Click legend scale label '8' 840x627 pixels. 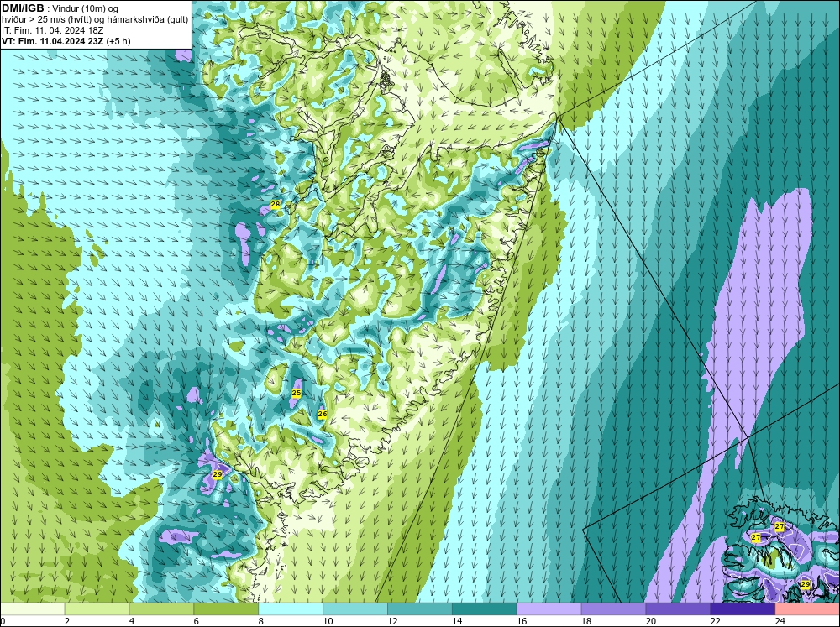(261, 621)
